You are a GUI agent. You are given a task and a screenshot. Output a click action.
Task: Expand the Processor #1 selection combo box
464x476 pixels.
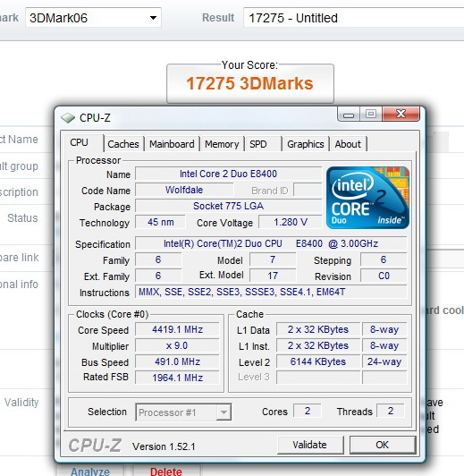(x=183, y=412)
